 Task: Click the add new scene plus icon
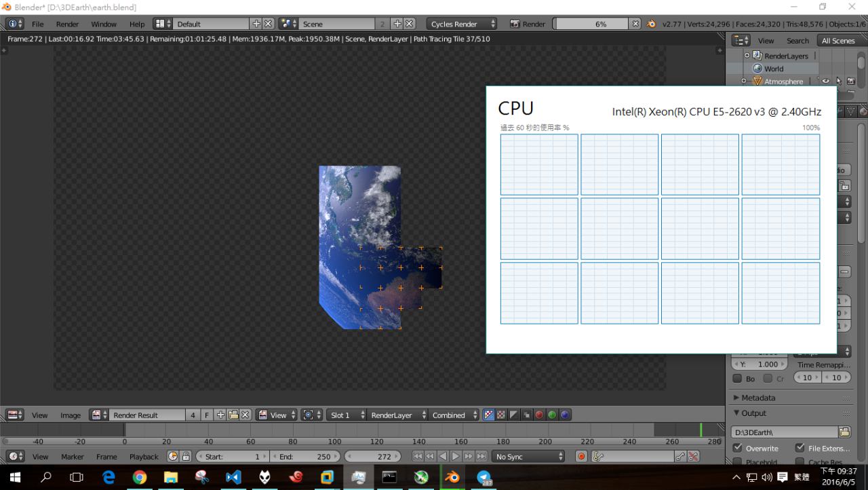[397, 24]
